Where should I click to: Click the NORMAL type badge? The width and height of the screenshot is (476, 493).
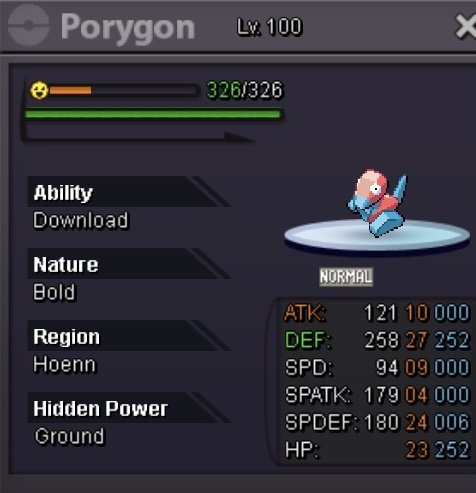coord(346,277)
